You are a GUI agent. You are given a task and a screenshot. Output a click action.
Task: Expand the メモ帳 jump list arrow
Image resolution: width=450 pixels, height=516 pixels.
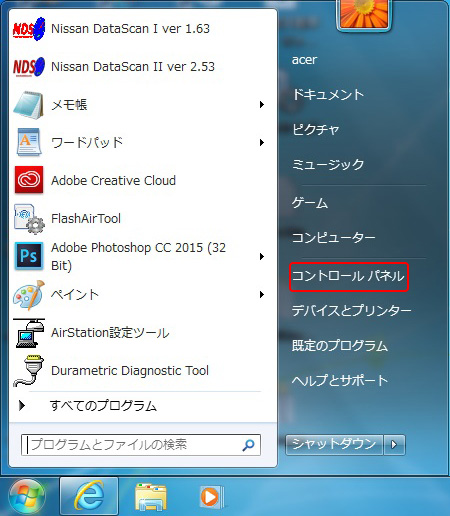[x=262, y=105]
